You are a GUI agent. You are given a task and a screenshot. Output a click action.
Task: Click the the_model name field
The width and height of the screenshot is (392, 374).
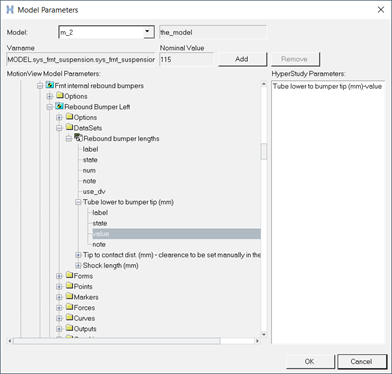click(213, 32)
